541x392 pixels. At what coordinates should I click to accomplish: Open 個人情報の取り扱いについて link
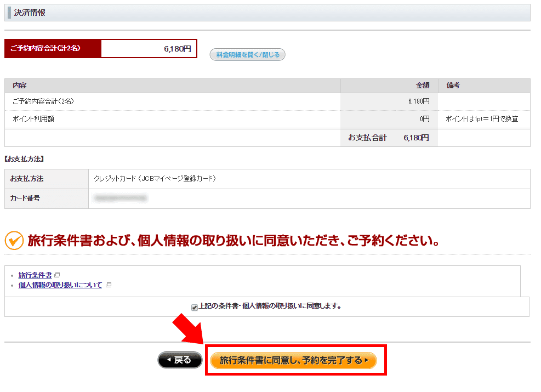60,285
